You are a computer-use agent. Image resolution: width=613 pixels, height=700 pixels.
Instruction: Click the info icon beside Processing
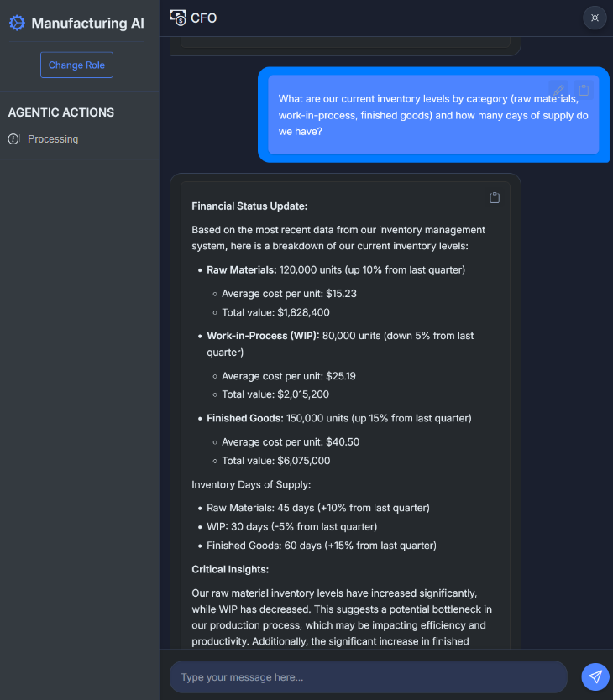[13, 139]
